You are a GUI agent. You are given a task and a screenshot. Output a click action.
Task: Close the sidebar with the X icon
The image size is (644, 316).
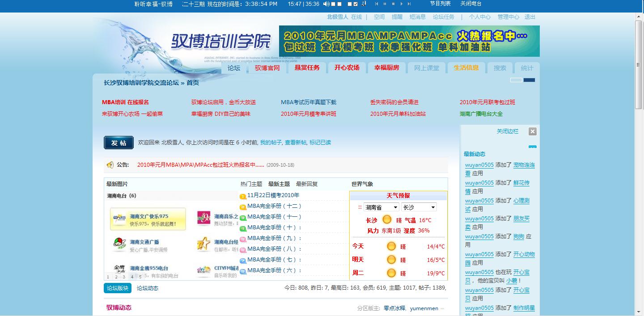click(532, 131)
